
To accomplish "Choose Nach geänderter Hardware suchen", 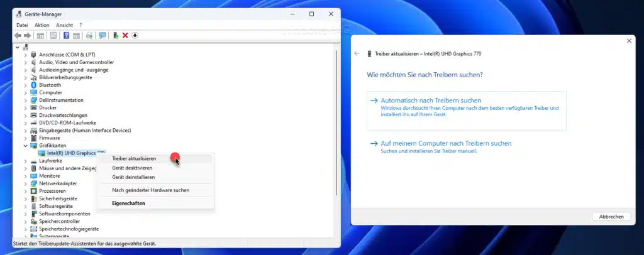I will coord(155,190).
